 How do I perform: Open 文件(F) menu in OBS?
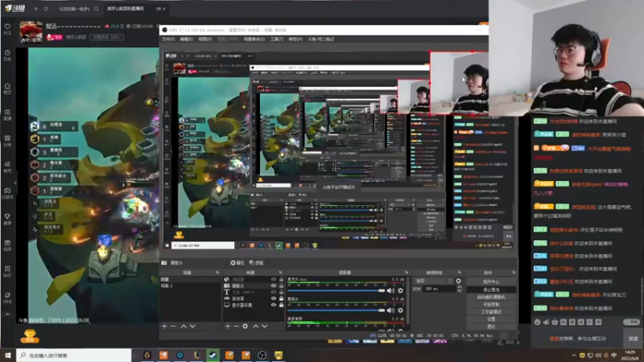pyautogui.click(x=168, y=39)
